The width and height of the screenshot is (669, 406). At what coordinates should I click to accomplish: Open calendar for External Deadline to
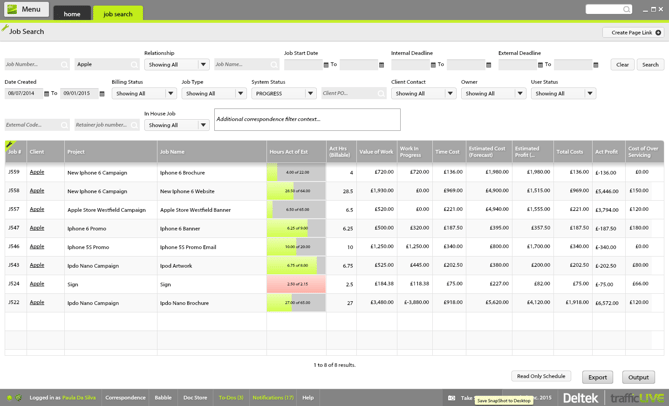596,65
